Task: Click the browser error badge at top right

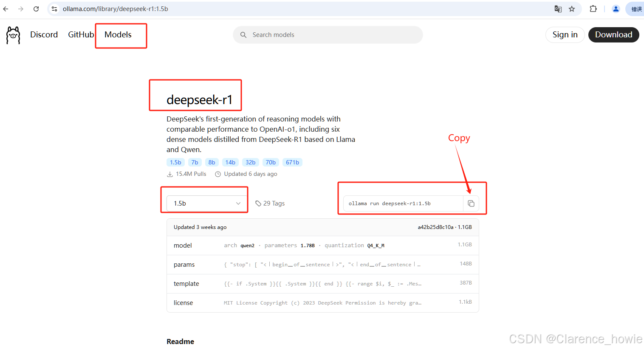Action: coord(636,9)
